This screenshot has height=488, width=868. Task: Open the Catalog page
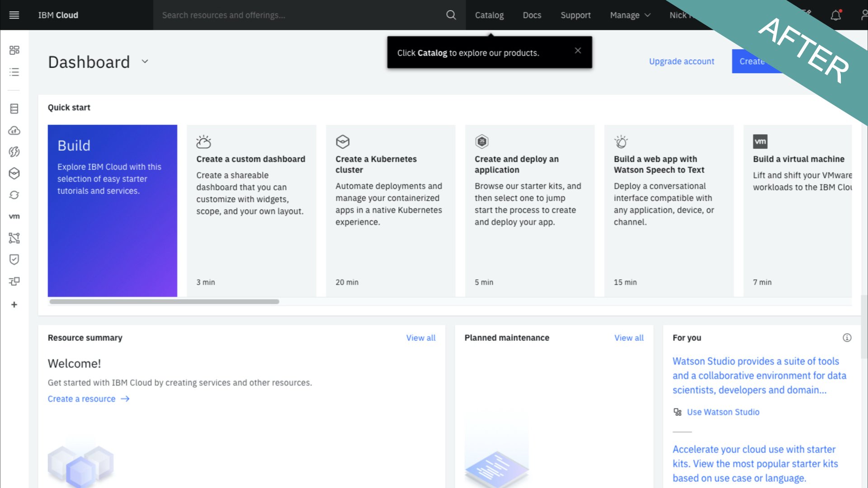(489, 15)
